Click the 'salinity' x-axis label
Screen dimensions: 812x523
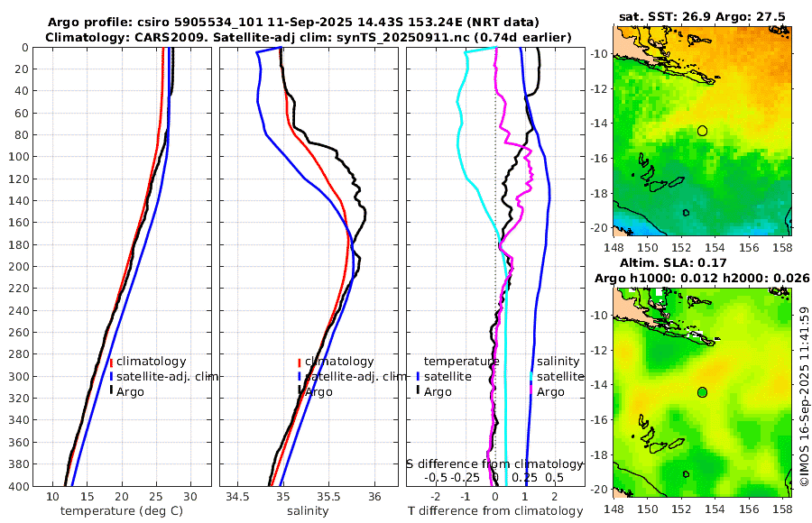tap(309, 511)
